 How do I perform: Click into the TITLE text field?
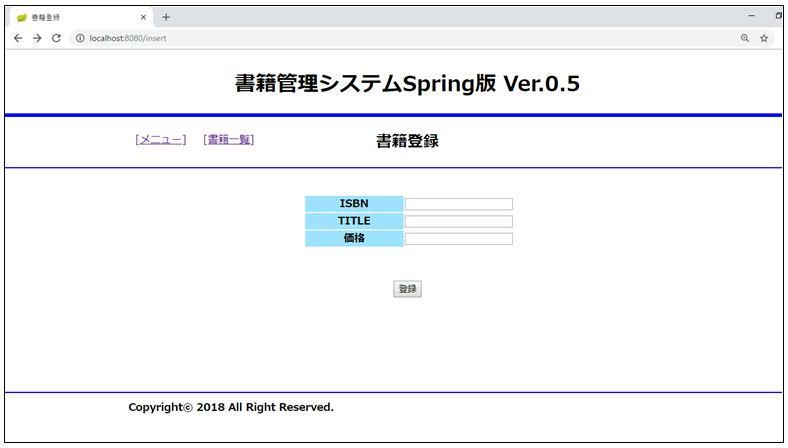point(458,221)
